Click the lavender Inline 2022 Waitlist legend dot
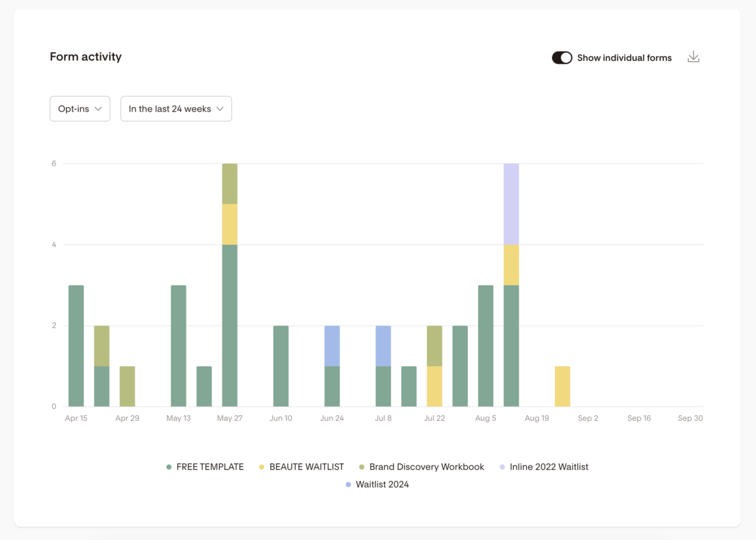 (x=502, y=467)
